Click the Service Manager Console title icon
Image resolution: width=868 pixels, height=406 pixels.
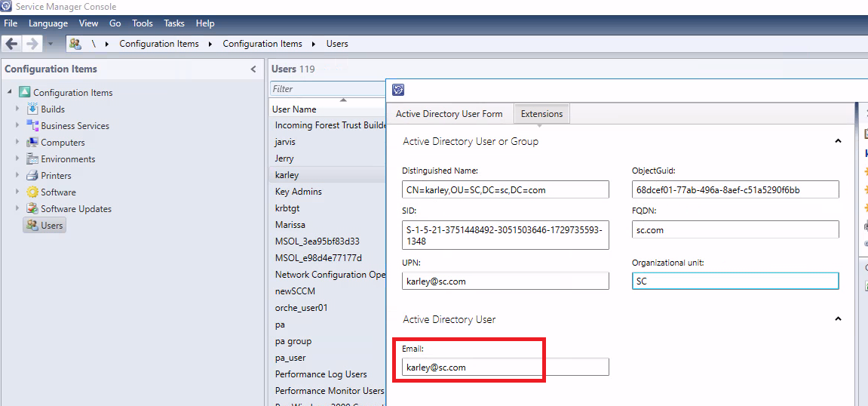[6, 7]
